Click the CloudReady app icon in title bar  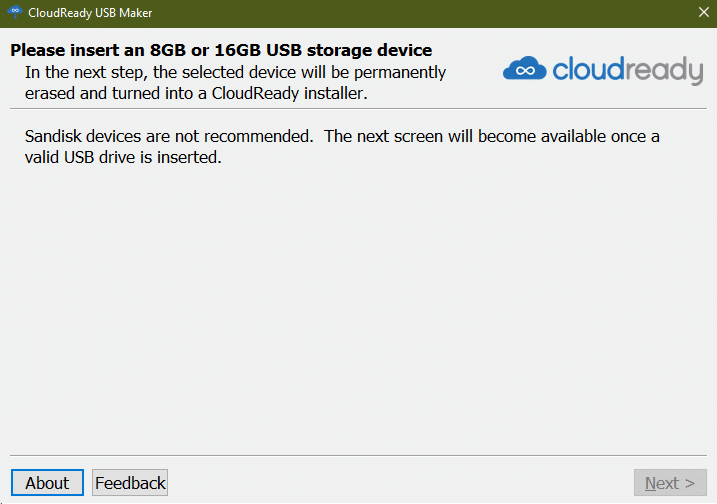click(14, 12)
